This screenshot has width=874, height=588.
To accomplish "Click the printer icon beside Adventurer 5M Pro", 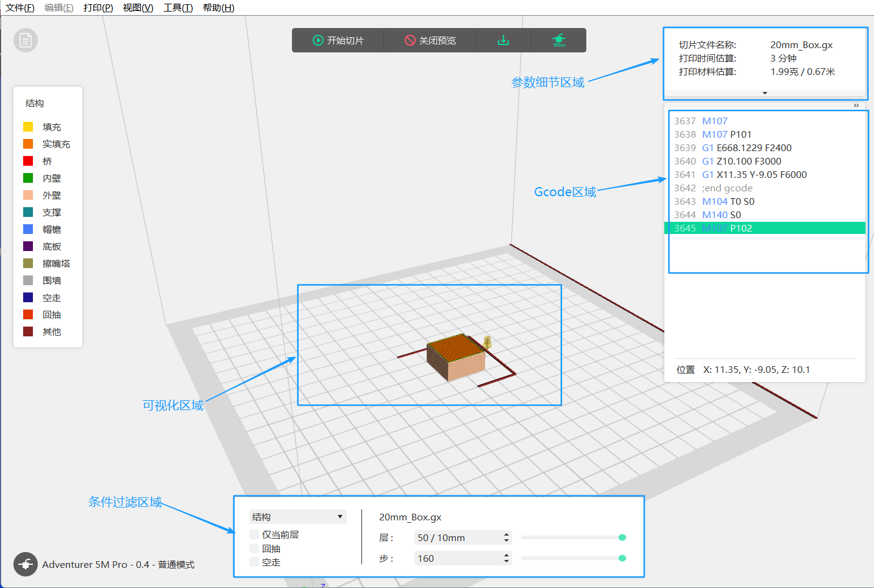I will click(26, 564).
